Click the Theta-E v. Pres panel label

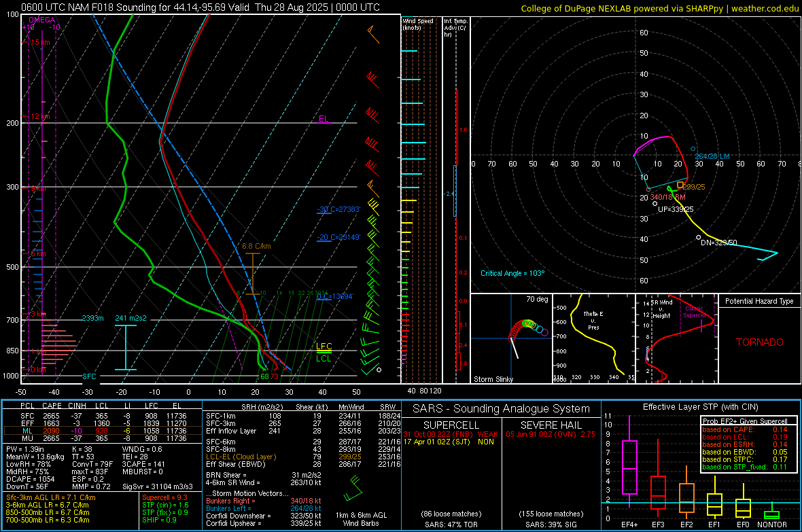coord(593,320)
